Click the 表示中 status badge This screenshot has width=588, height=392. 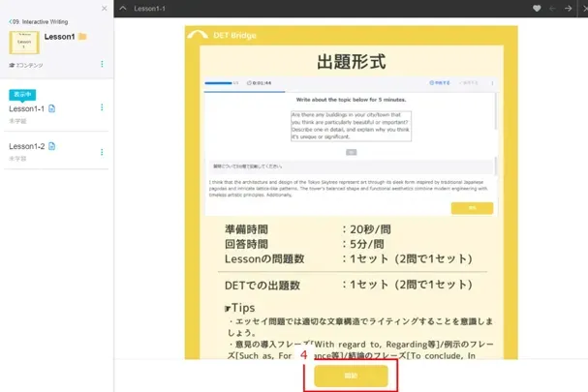click(x=22, y=95)
